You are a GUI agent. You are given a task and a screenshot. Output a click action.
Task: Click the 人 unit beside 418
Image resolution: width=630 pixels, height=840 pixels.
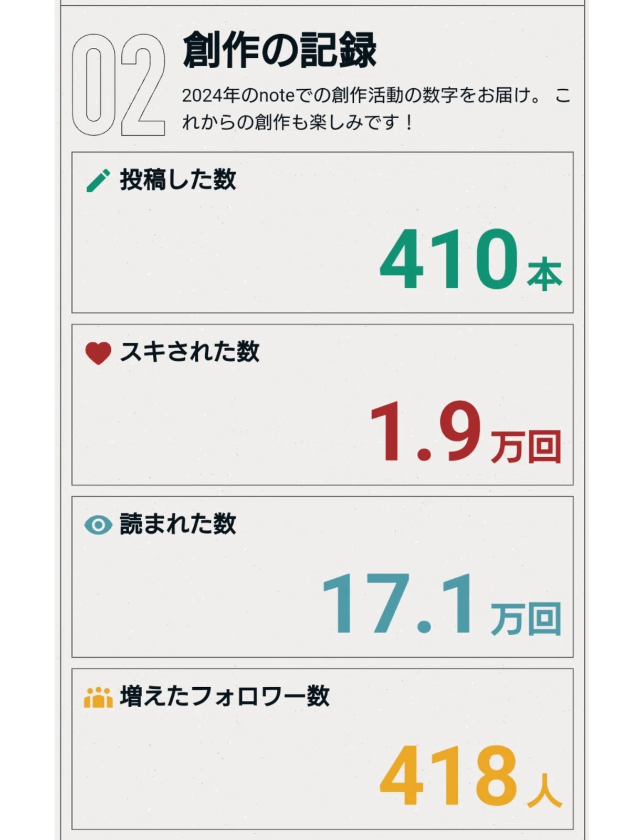[545, 791]
